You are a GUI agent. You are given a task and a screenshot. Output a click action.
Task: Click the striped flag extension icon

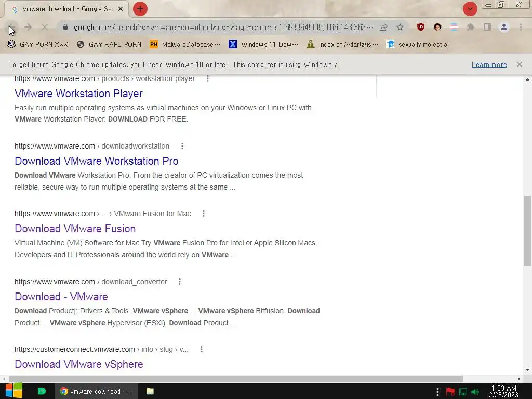(454, 27)
